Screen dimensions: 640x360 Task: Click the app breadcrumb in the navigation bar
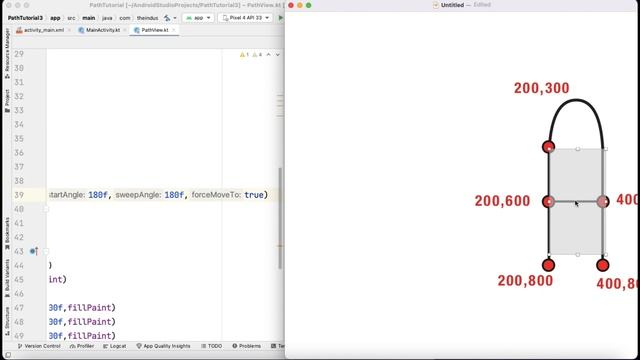[55, 18]
